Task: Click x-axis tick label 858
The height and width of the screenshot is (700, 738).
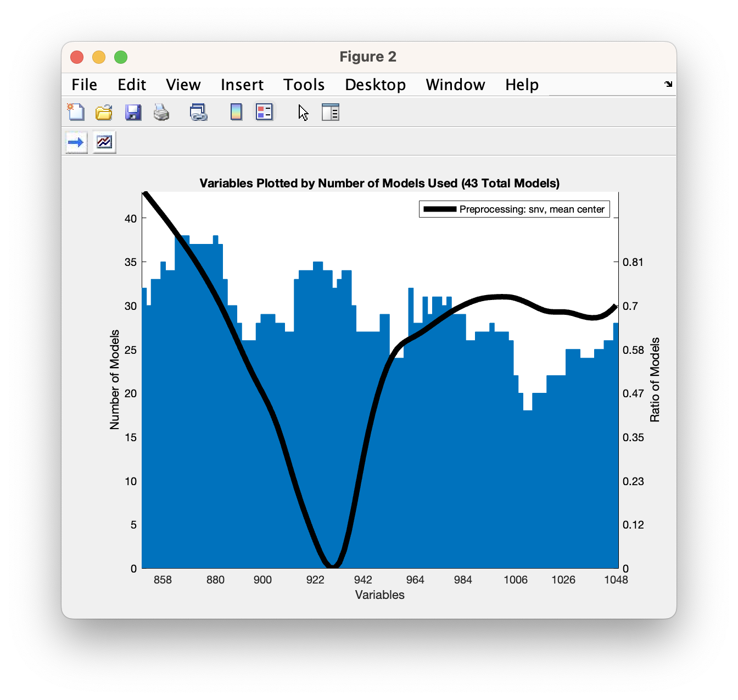Action: (163, 580)
